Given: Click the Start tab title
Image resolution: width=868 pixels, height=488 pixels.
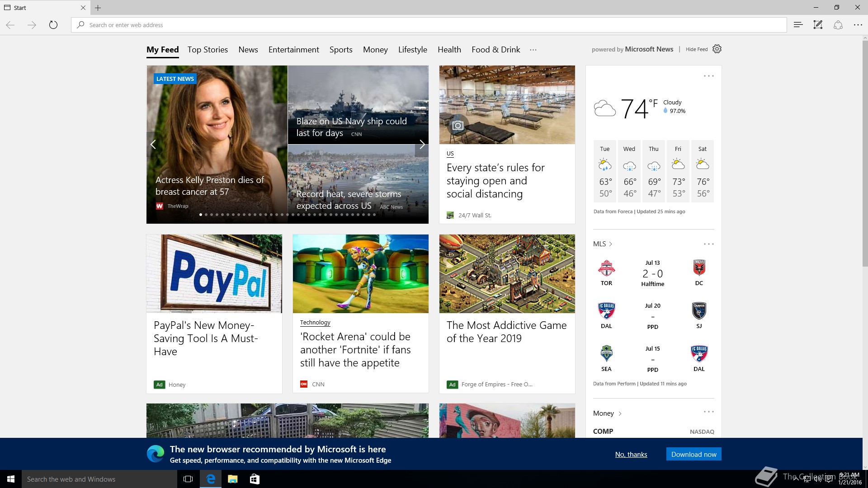Looking at the screenshot, I should 20,8.
